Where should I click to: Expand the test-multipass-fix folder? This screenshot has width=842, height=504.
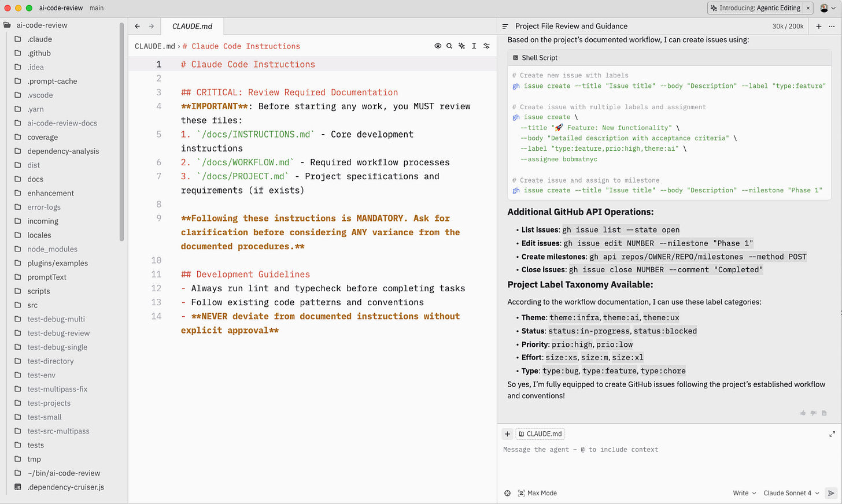click(57, 389)
